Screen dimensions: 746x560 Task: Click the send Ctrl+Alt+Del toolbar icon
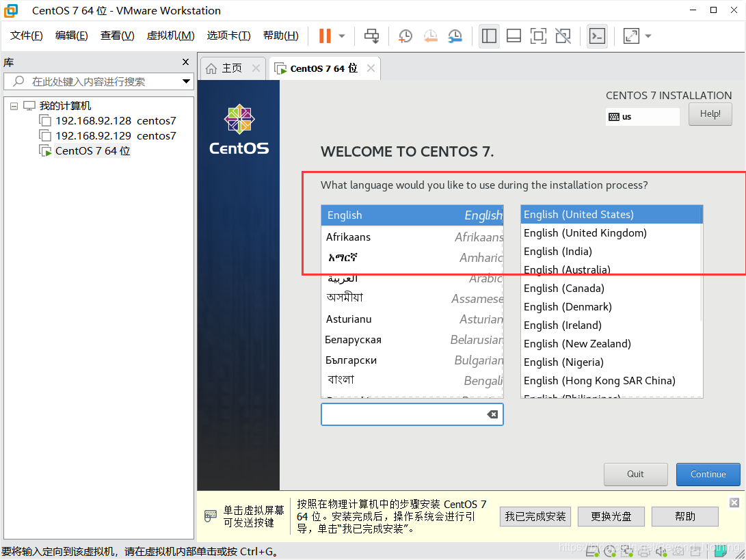click(371, 36)
